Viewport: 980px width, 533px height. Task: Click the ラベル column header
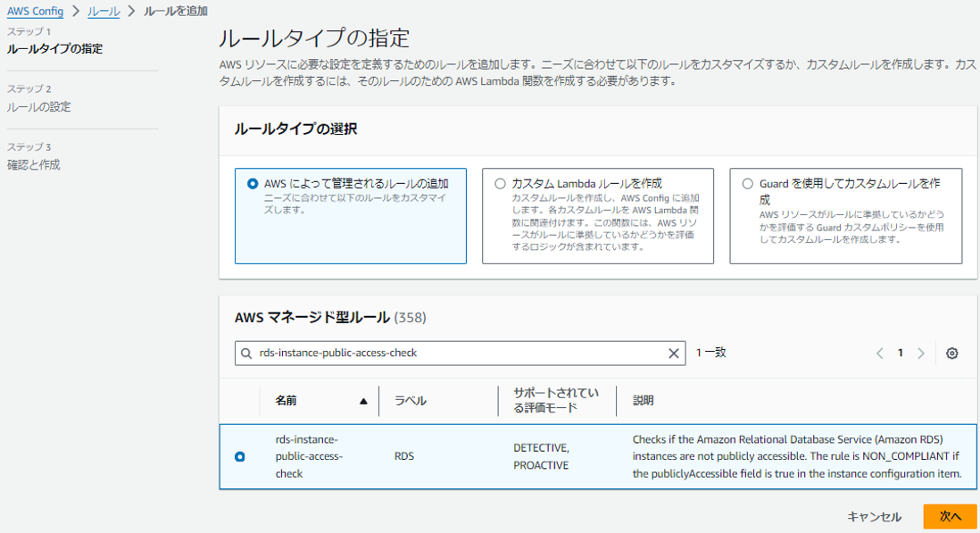(410, 401)
